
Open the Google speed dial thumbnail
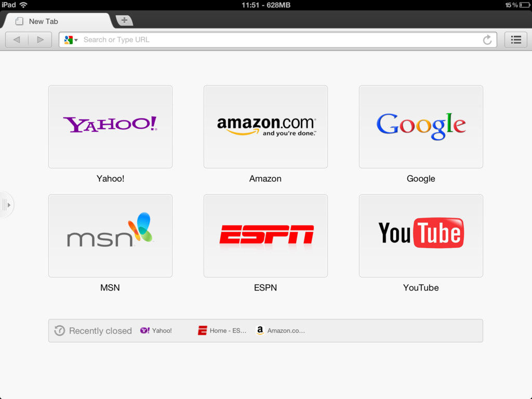(x=421, y=127)
